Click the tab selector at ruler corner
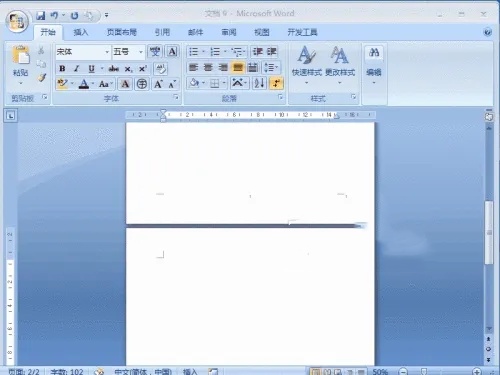 (x=11, y=116)
